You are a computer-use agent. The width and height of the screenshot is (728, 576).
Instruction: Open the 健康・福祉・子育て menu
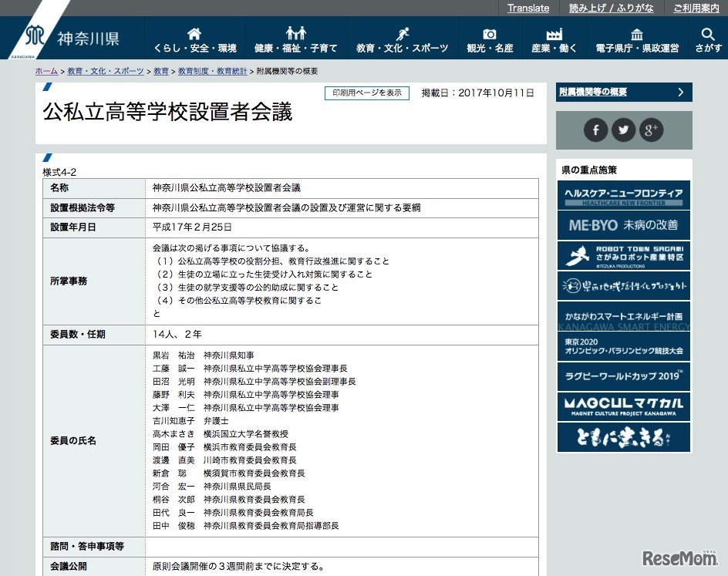[x=298, y=37]
